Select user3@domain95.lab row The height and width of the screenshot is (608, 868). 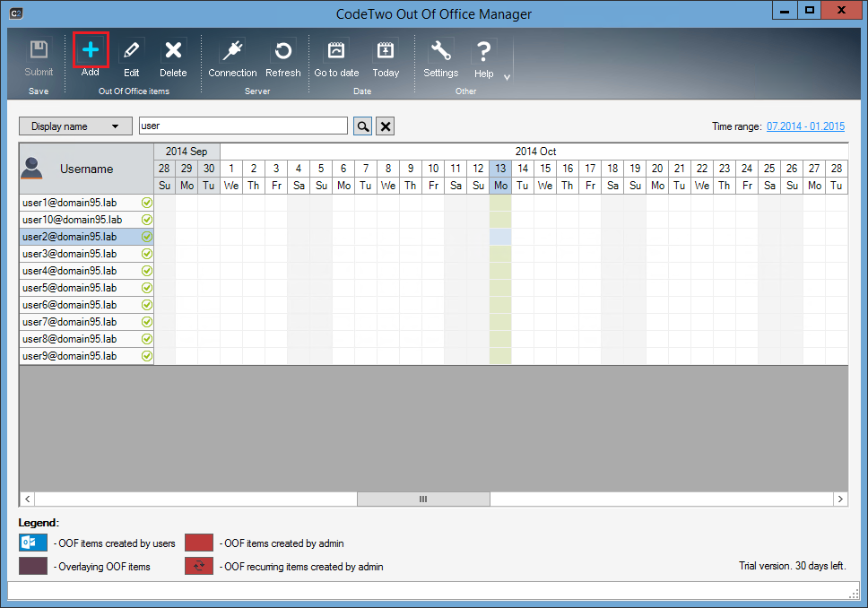(86, 254)
